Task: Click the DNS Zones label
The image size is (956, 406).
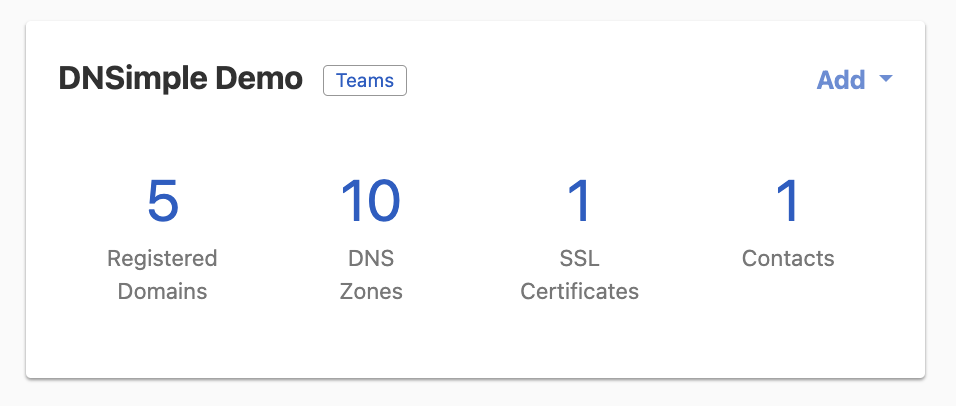Action: (x=371, y=275)
